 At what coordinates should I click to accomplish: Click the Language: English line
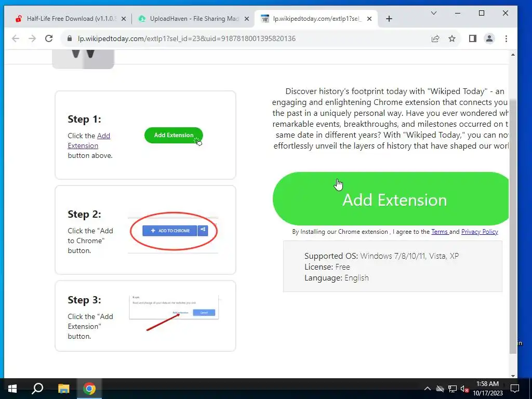336,277
